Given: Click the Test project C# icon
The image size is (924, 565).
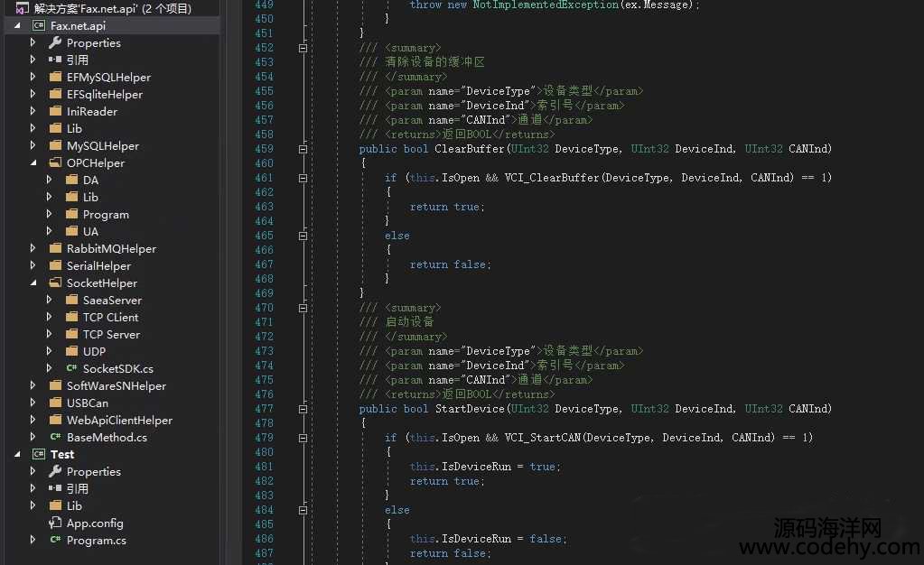Looking at the screenshot, I should click(x=39, y=454).
